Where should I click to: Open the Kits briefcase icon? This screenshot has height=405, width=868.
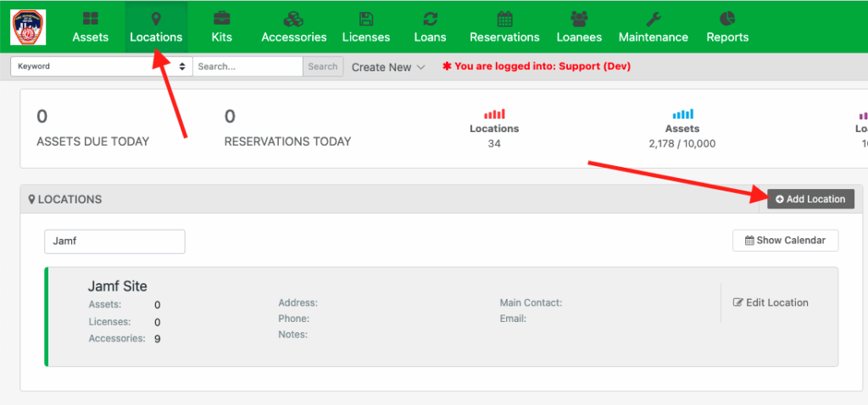(221, 19)
